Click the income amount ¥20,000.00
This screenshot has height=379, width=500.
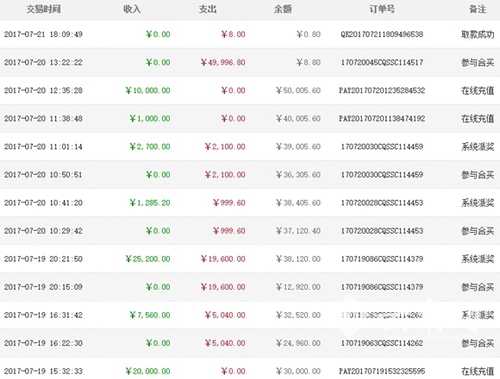tap(148, 371)
